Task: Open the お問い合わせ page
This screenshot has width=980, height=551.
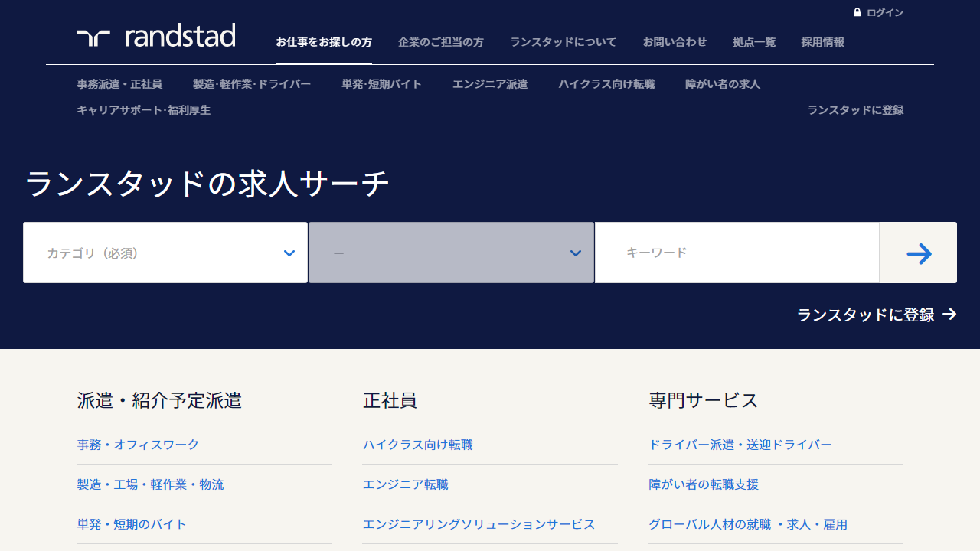Action: coord(675,42)
